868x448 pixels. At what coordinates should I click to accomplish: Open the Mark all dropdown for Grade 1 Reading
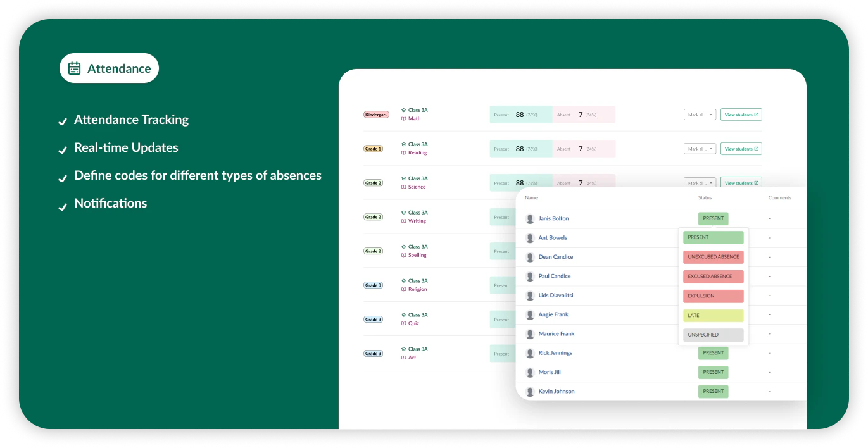pyautogui.click(x=699, y=149)
